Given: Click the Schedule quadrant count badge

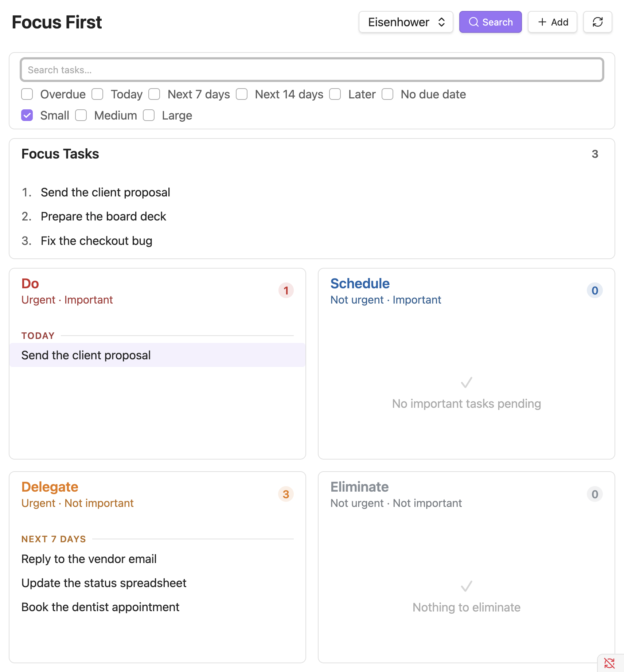Looking at the screenshot, I should tap(595, 290).
